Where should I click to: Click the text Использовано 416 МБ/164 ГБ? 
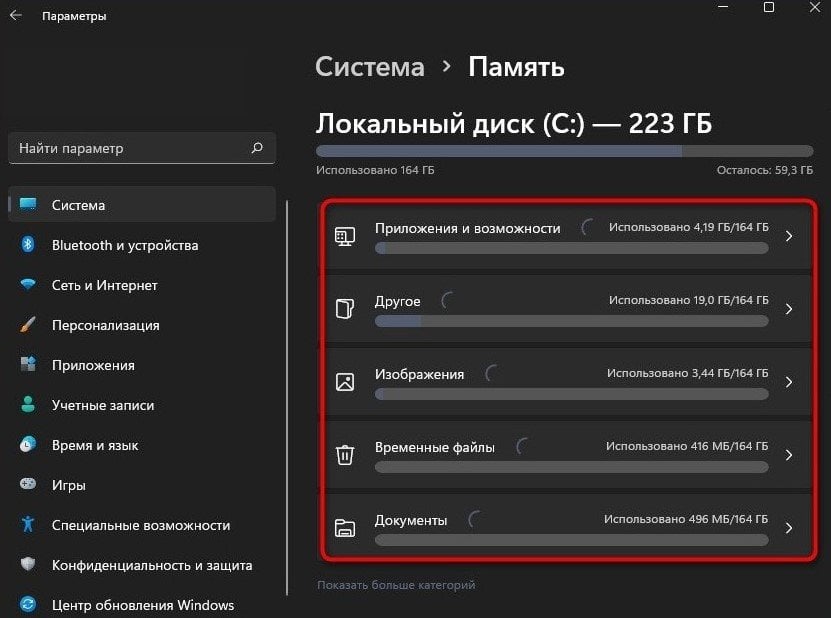pyautogui.click(x=687, y=446)
